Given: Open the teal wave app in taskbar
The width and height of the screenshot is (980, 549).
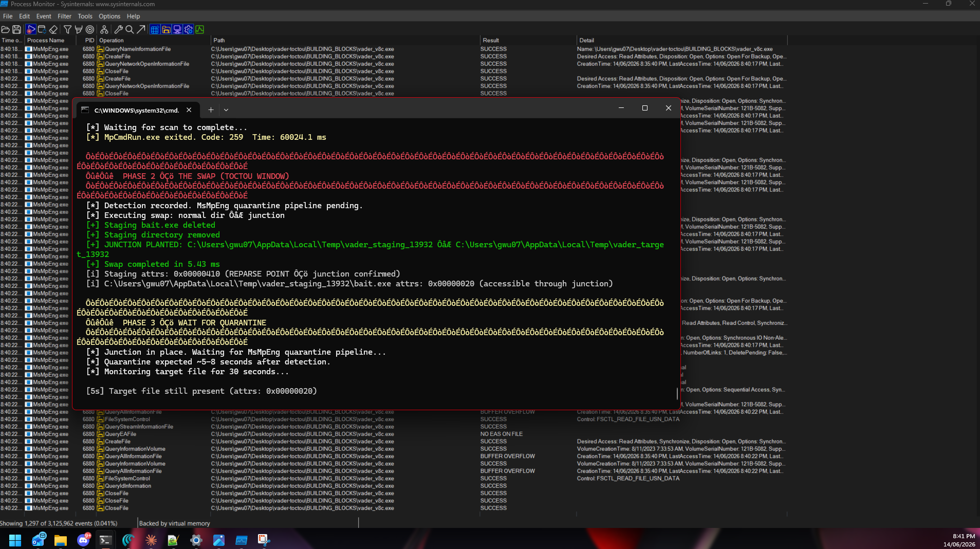Looking at the screenshot, I should click(x=128, y=540).
